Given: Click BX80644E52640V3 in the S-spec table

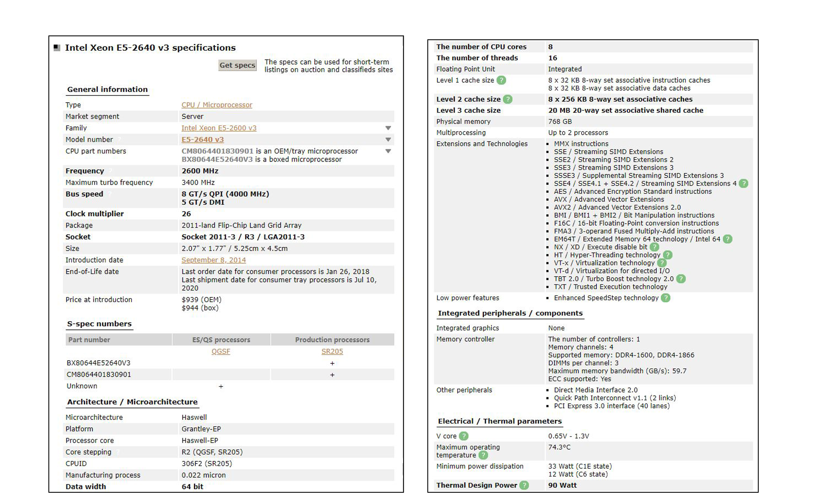Looking at the screenshot, I should [x=98, y=363].
